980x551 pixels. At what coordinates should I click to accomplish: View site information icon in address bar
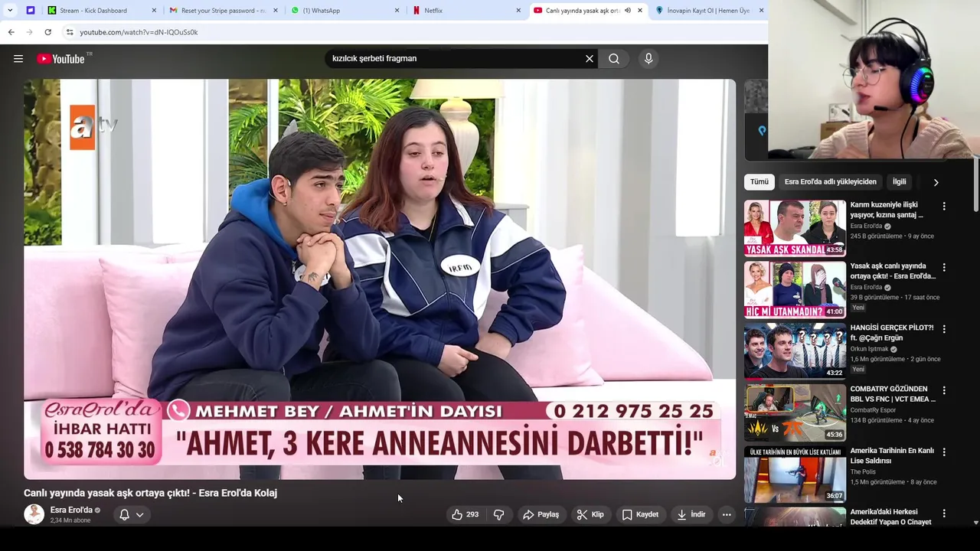point(70,32)
